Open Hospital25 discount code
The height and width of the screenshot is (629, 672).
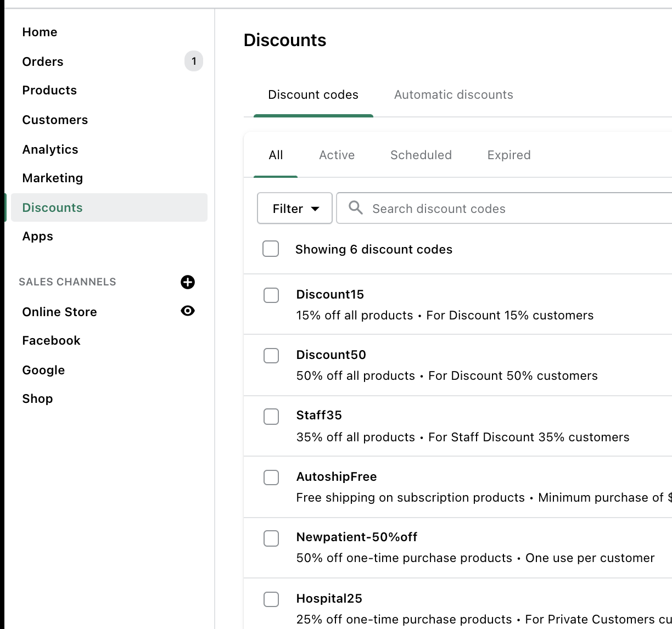tap(329, 599)
